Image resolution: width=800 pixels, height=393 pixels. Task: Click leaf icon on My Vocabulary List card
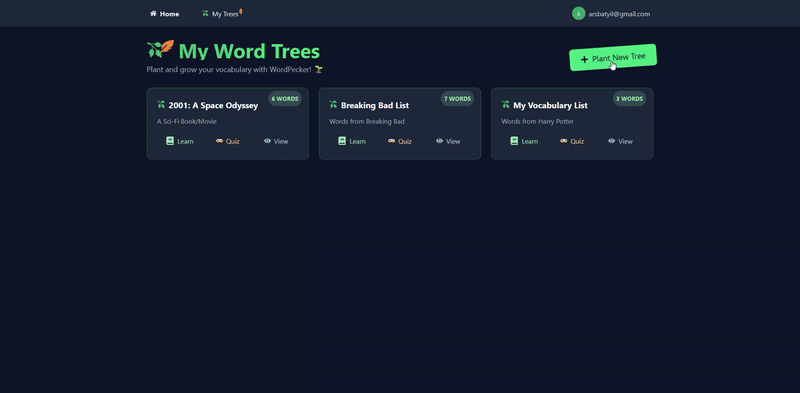(x=506, y=105)
